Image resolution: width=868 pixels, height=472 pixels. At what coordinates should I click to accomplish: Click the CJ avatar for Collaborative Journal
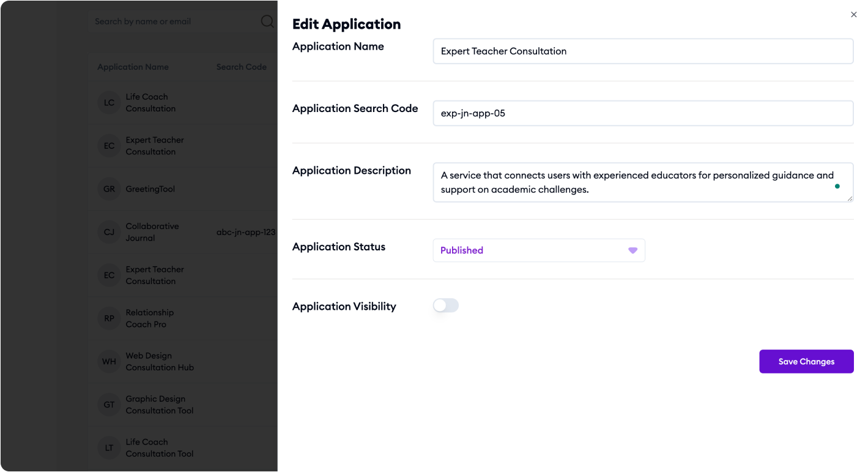[109, 232]
